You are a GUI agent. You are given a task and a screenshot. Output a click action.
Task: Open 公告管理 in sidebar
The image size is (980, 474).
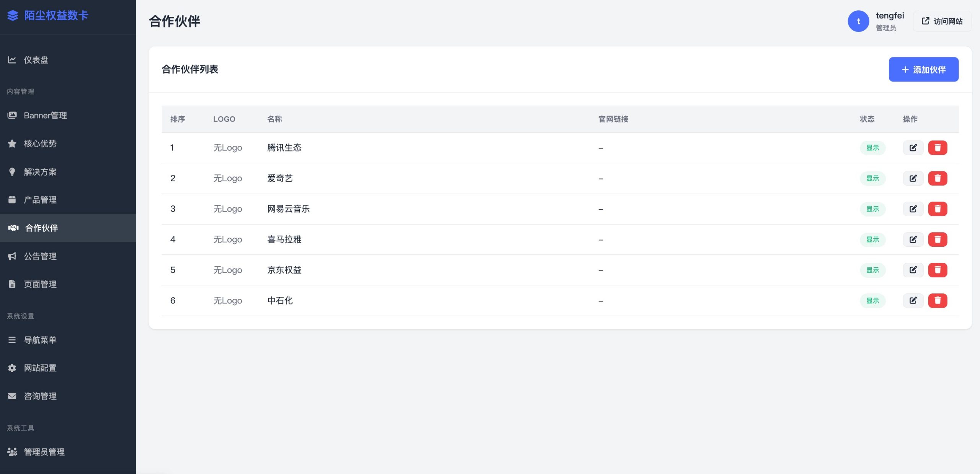point(68,256)
